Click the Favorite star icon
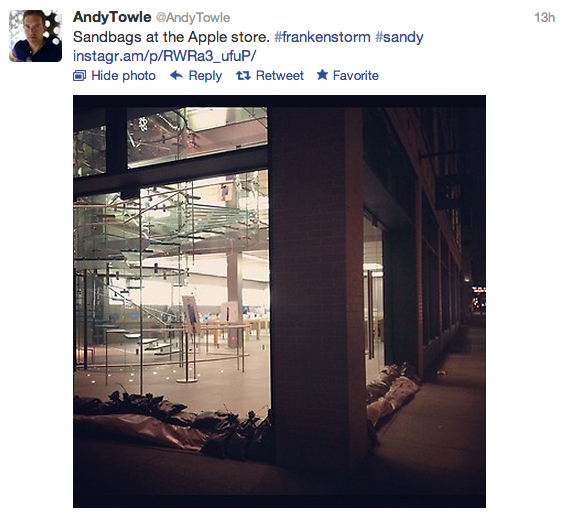Image resolution: width=567 pixels, height=517 pixels. [x=322, y=75]
